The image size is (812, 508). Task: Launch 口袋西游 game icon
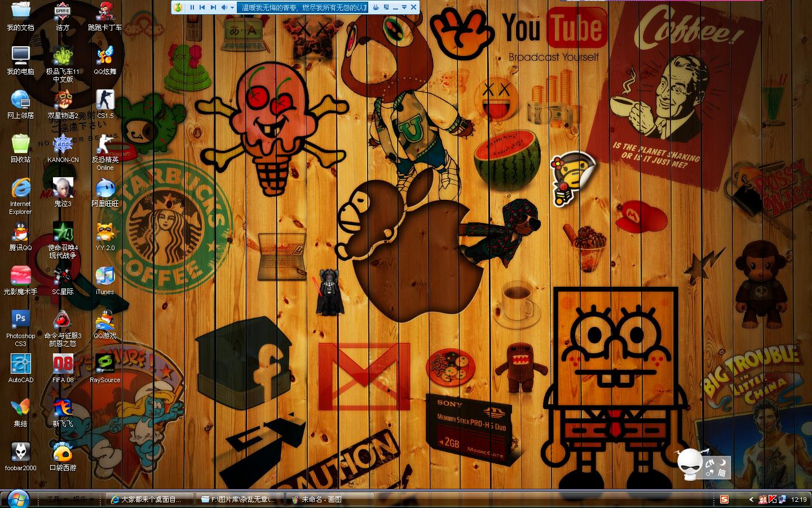click(63, 456)
